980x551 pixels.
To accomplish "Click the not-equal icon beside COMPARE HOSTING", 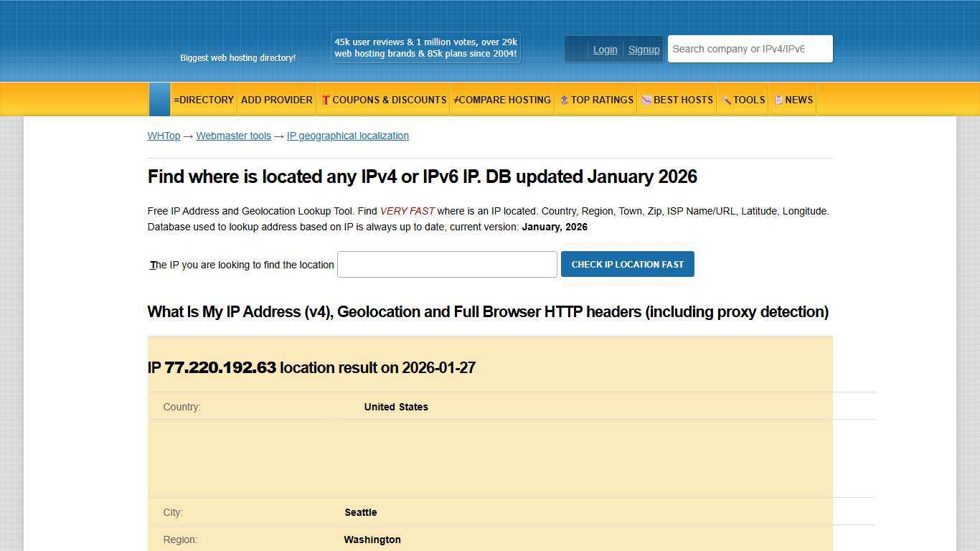I will [x=455, y=100].
